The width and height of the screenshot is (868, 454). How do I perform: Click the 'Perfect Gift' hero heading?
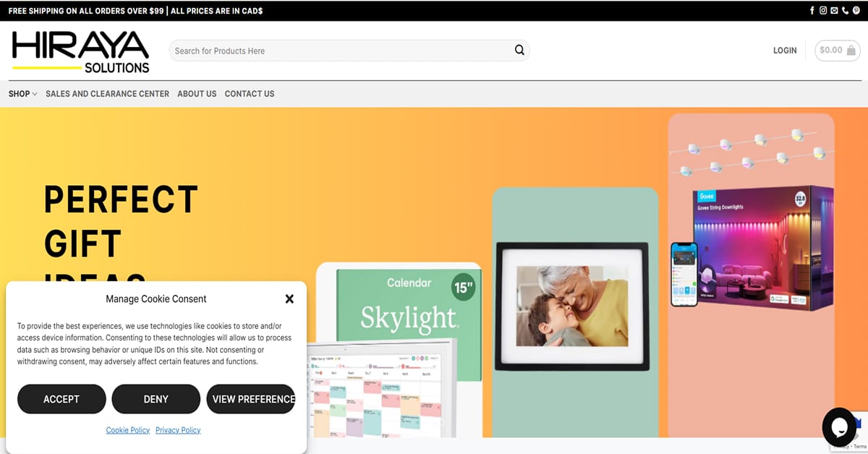(x=121, y=221)
